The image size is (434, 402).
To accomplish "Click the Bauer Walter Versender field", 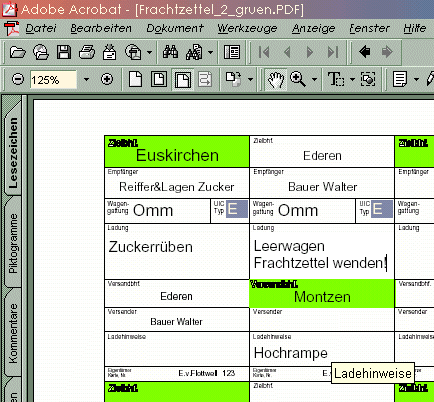I will tap(177, 319).
